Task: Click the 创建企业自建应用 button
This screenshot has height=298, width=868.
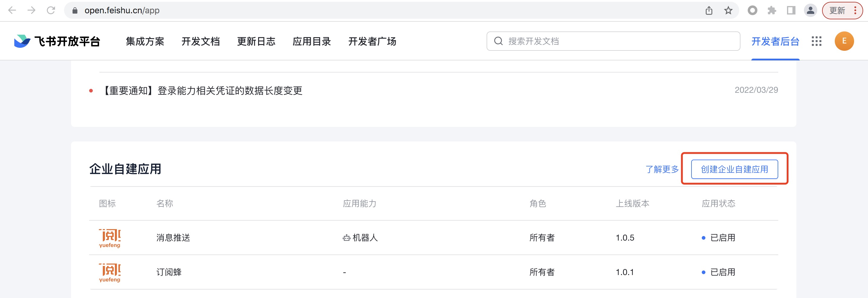Action: coord(734,169)
